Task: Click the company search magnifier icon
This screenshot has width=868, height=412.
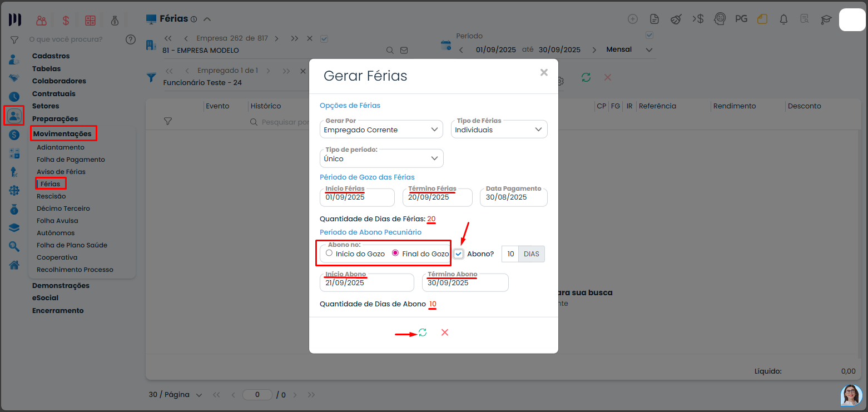Action: (x=390, y=50)
